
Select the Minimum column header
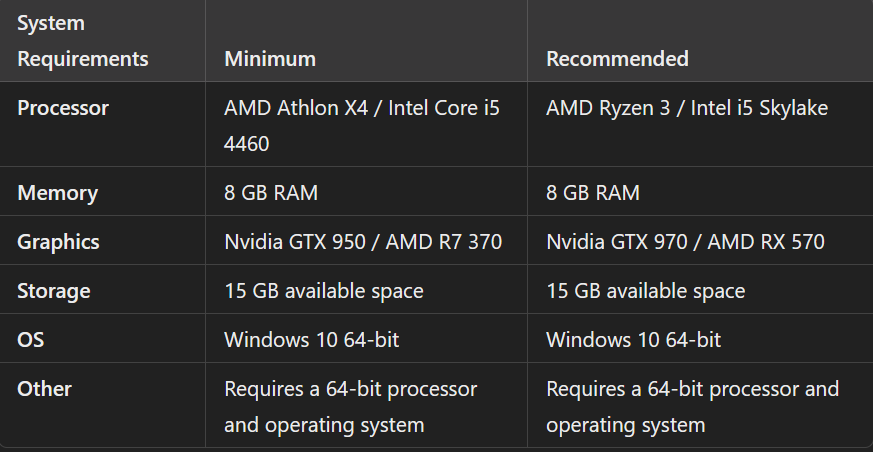click(x=270, y=59)
